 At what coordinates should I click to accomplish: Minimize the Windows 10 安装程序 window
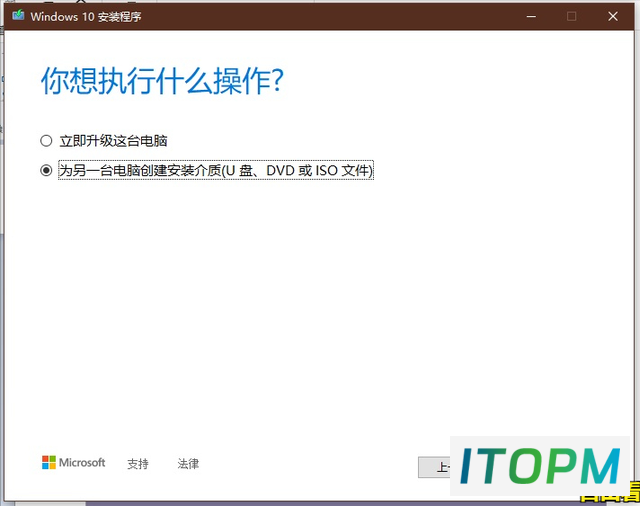tap(531, 16)
